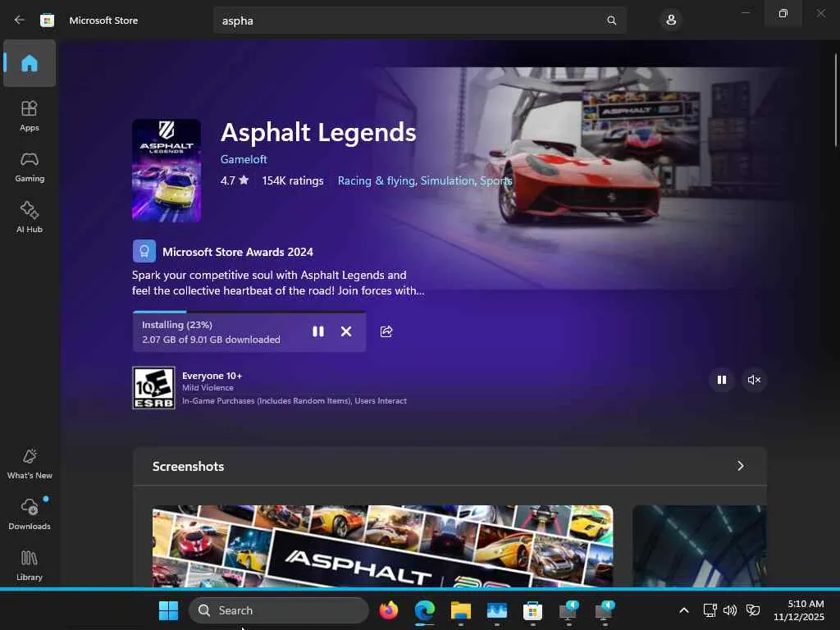840x630 pixels.
Task: Click the taskbar Search box
Action: pos(279,610)
